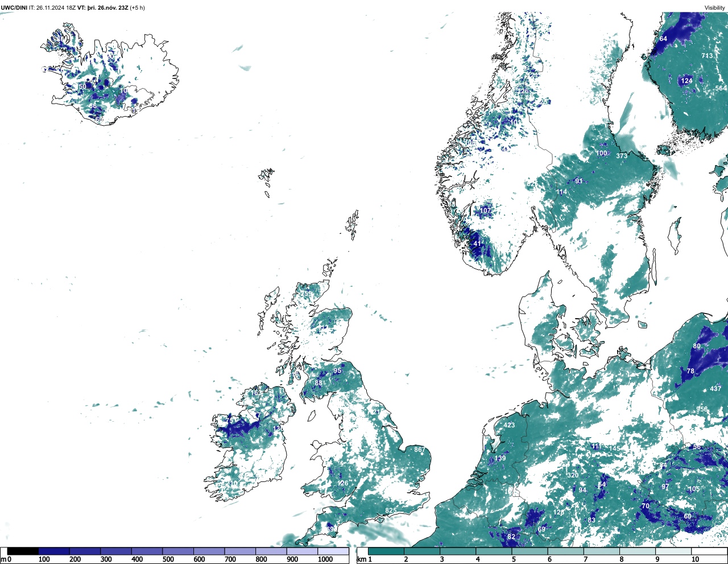Click the '10' tick of the km scale
The image size is (728, 564).
[x=695, y=559]
